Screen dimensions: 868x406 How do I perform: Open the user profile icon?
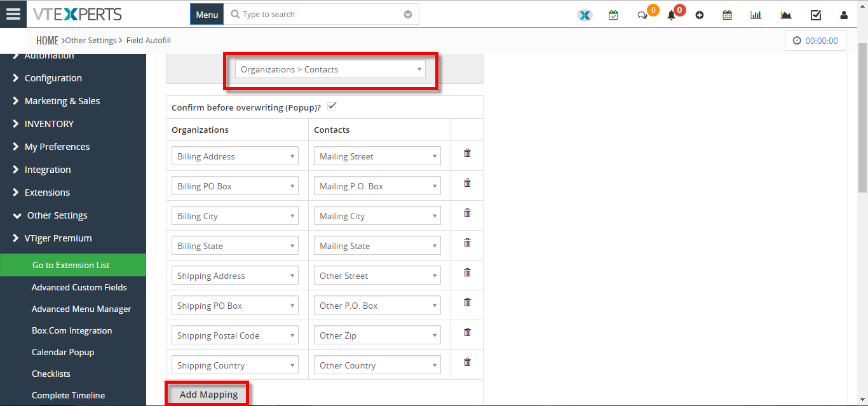844,15
